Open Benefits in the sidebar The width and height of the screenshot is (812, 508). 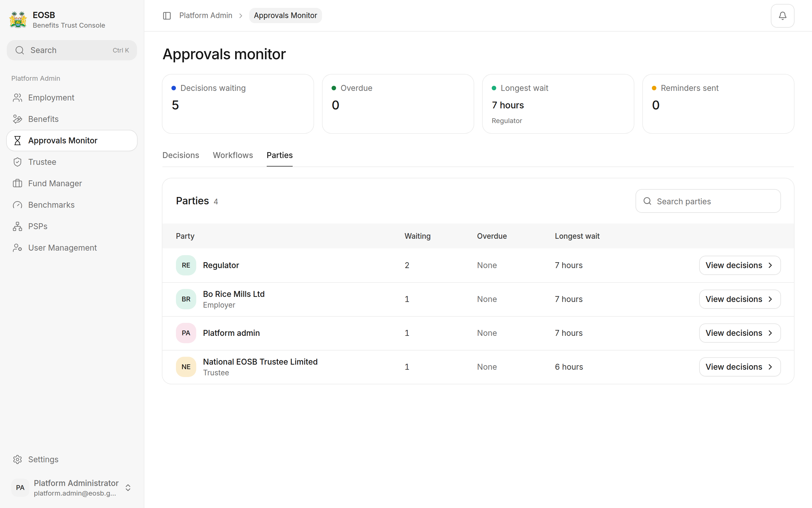(72, 119)
